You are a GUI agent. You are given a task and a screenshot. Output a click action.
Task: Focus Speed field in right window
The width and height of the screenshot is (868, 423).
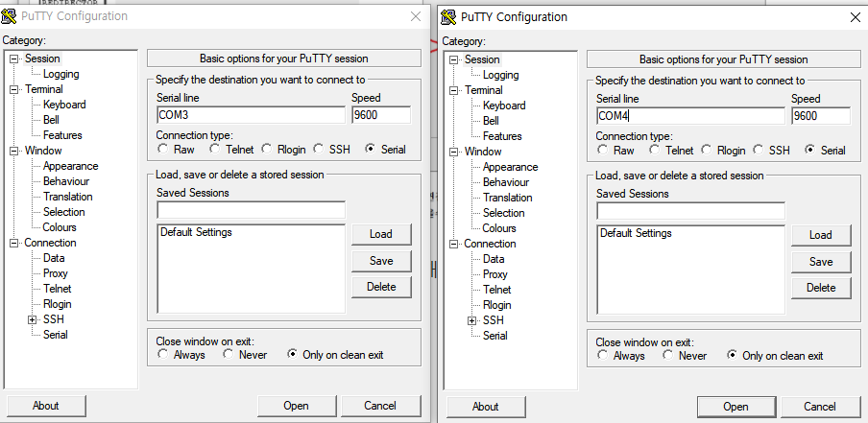pos(821,116)
